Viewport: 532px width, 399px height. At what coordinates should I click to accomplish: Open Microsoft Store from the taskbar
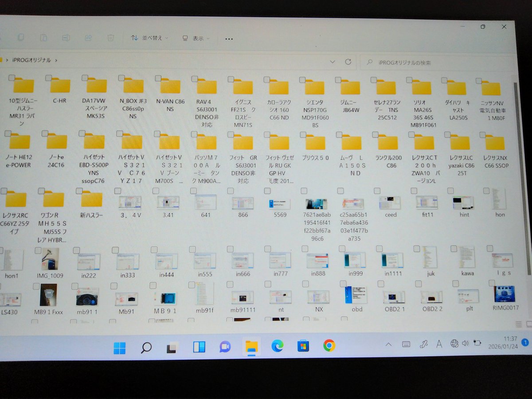(x=303, y=346)
